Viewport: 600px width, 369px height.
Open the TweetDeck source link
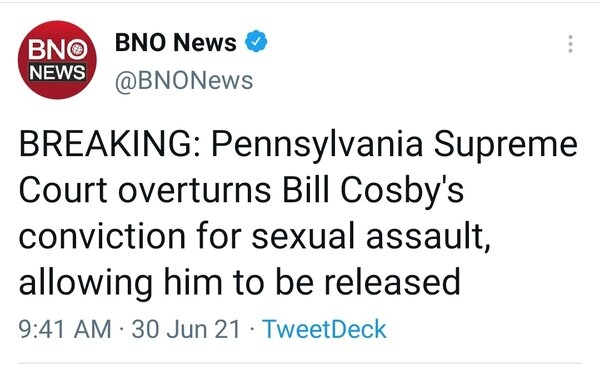point(324,329)
